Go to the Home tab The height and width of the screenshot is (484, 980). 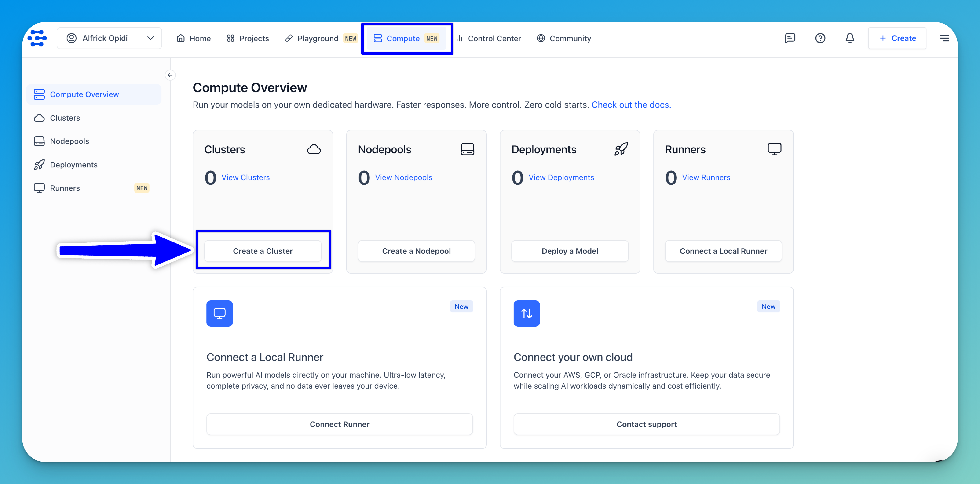point(194,38)
